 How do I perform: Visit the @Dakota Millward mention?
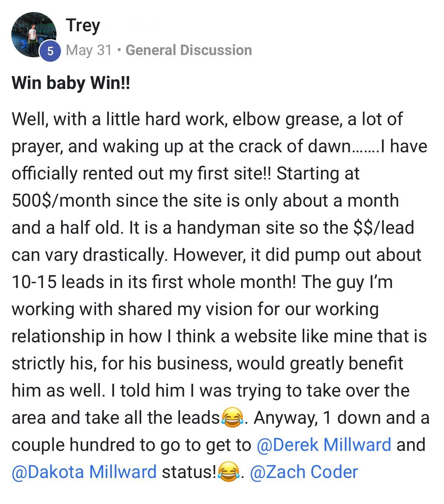[x=84, y=472]
